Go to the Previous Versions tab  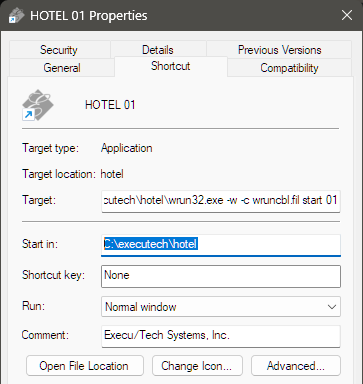(x=279, y=50)
